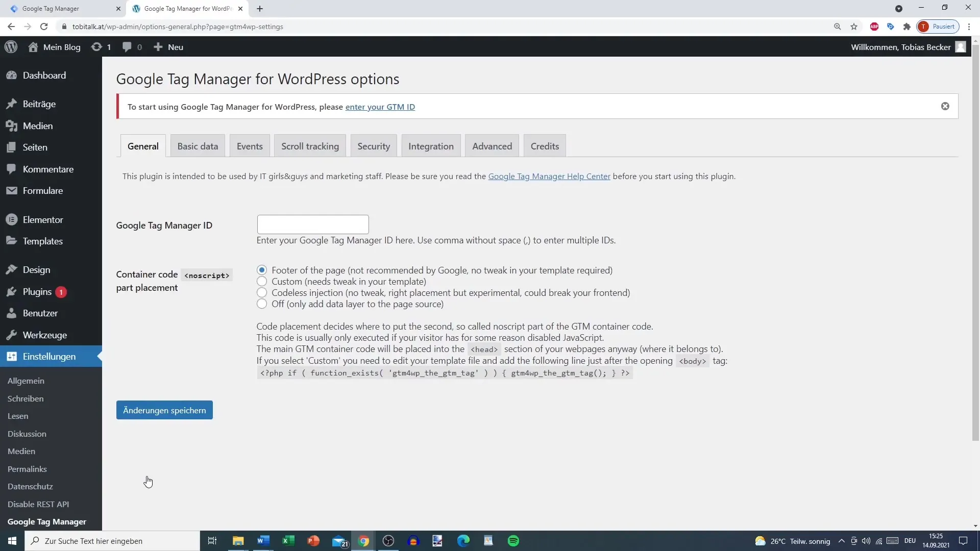Open Allgemein settings submenu
Screen dimensions: 980x551
(x=26, y=381)
